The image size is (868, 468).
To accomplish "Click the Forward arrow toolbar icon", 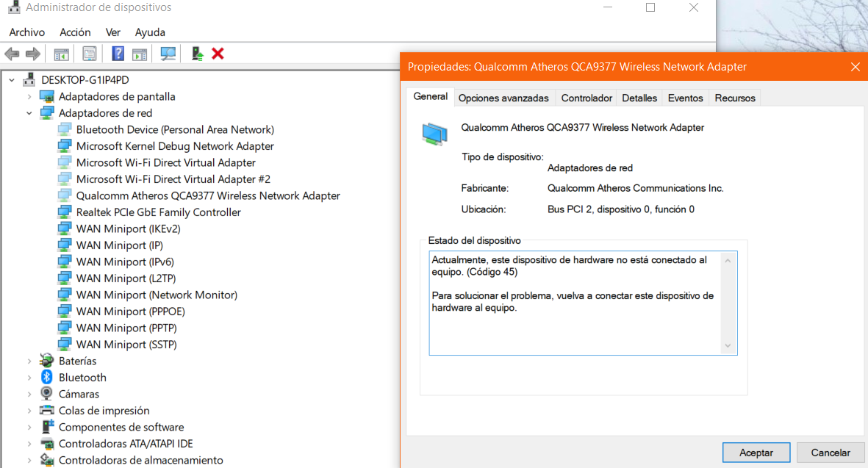I will click(32, 54).
